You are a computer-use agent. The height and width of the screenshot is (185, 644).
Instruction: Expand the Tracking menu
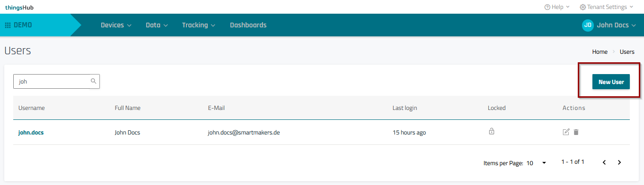pos(199,25)
